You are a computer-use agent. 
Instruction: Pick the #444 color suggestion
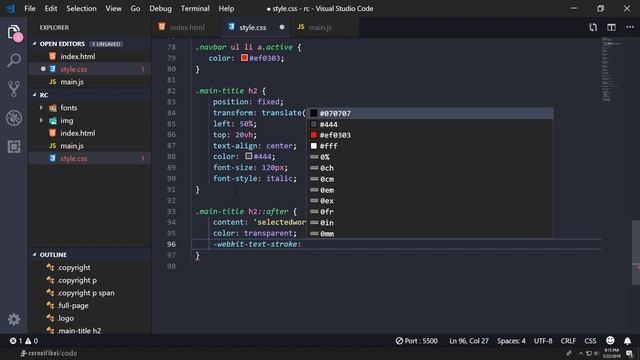[x=429, y=124]
